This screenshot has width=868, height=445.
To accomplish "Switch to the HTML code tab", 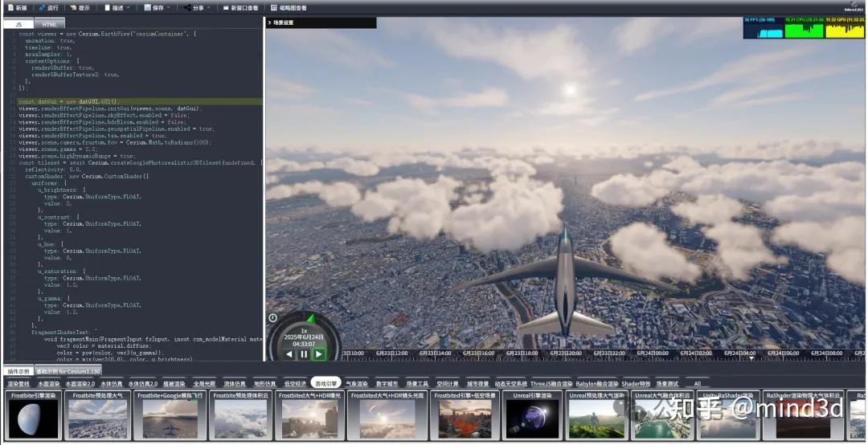I will [49, 24].
